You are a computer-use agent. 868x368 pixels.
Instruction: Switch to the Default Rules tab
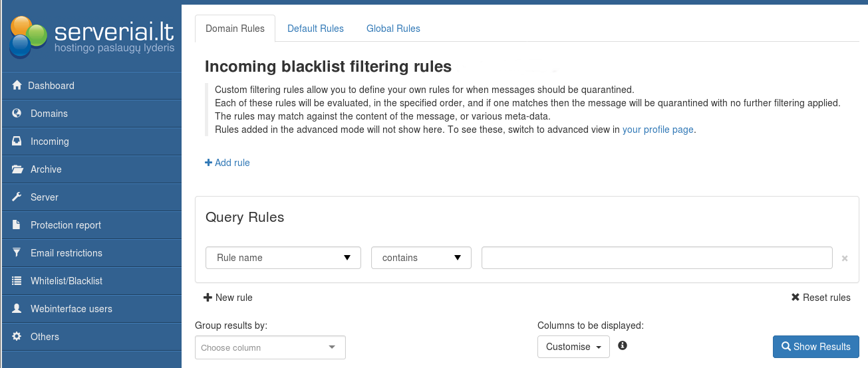(x=315, y=29)
